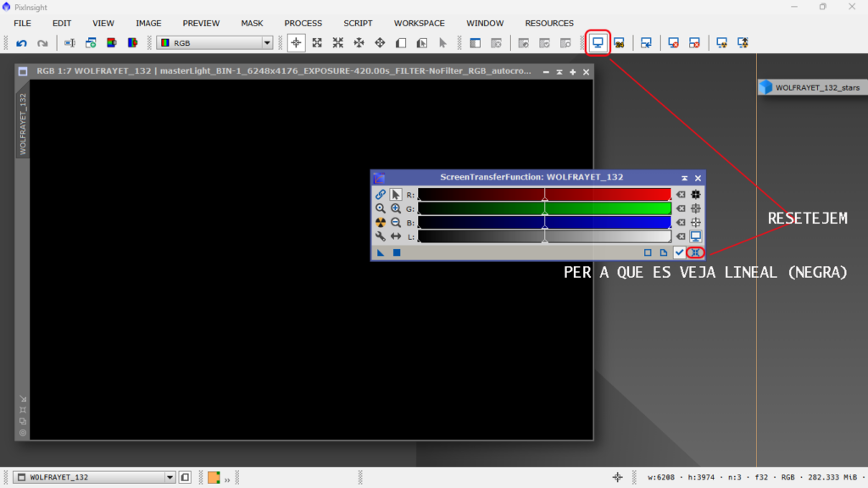Open the VIEW menu
The image size is (868, 488).
(103, 23)
